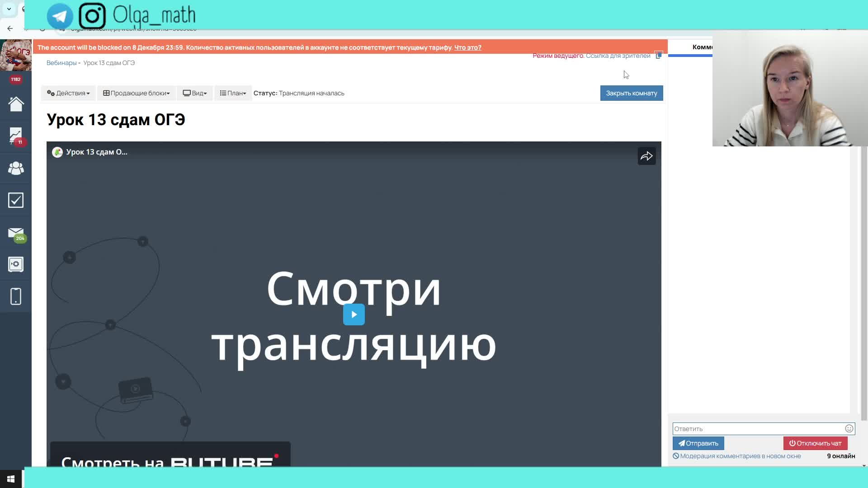Click the 9 онлайн counter
Viewport: 868px width, 488px height.
tap(841, 456)
